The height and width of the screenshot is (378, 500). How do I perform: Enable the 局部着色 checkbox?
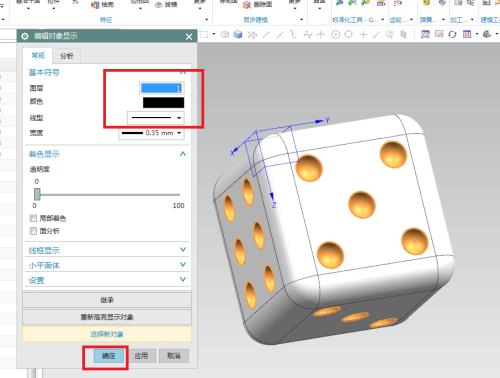[33, 218]
